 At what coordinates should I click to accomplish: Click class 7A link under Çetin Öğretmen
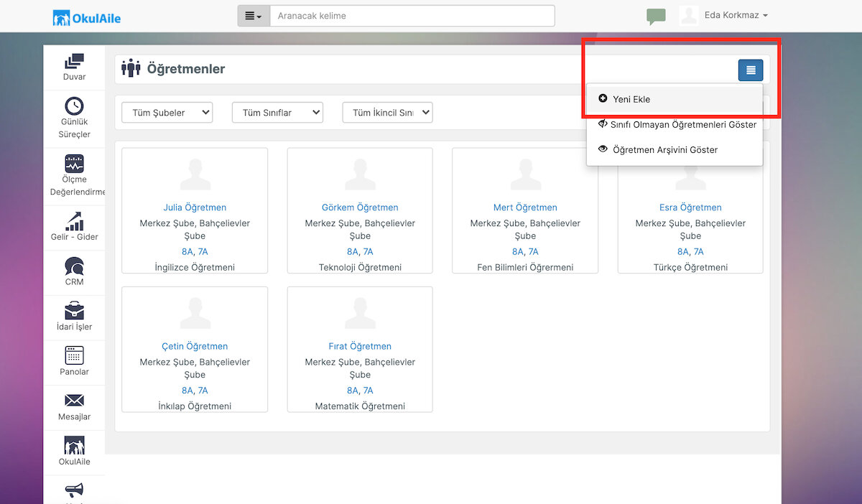(203, 391)
